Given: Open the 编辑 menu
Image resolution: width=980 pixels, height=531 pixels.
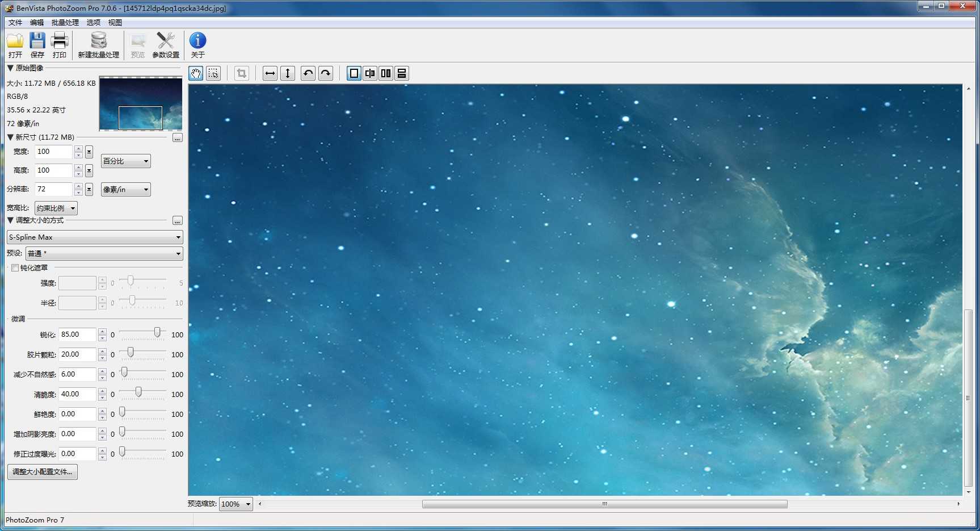Looking at the screenshot, I should (x=37, y=23).
